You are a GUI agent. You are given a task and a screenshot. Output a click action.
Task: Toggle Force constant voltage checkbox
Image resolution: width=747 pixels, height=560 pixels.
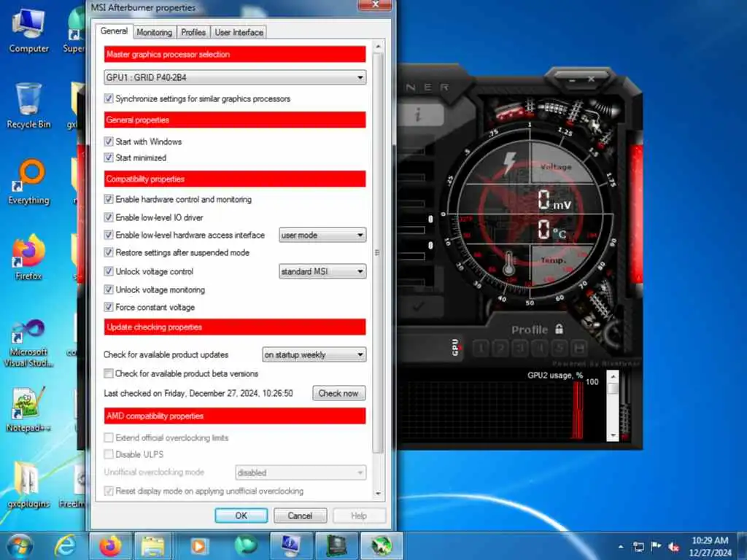109,307
